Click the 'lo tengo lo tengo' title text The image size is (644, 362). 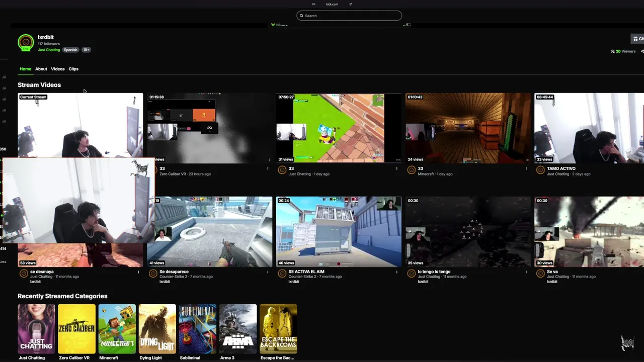[x=434, y=271]
